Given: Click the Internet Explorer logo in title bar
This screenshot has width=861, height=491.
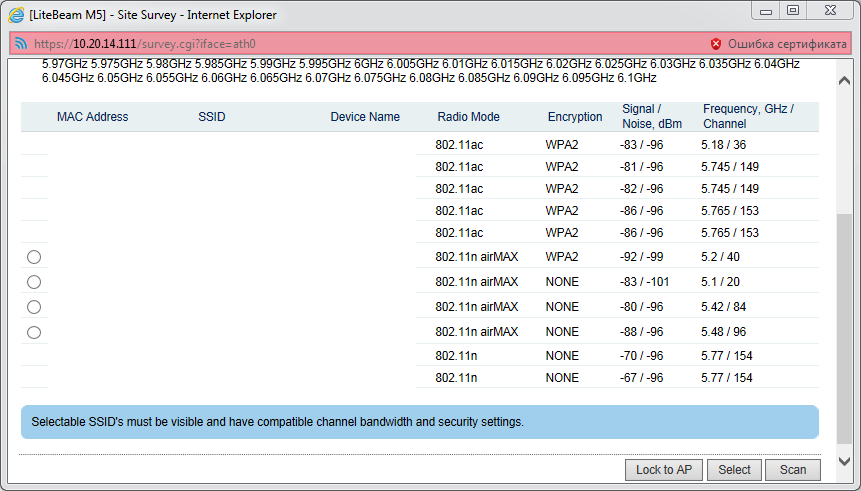Looking at the screenshot, I should pos(16,15).
